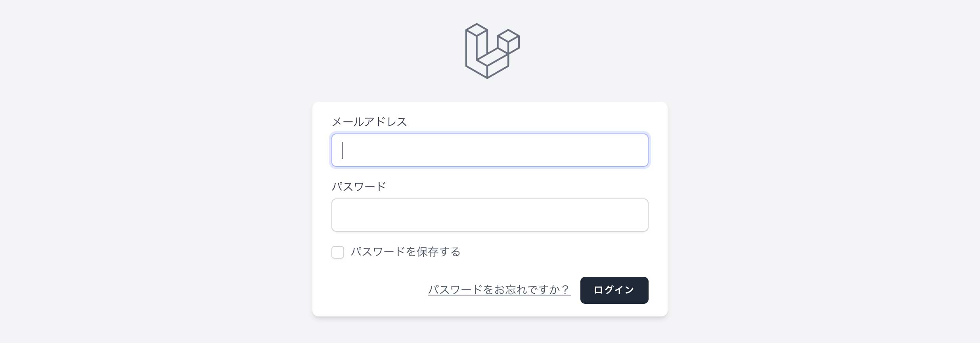Click the empty field below パスワード
Screen dimensions: 980x343
[x=490, y=215]
